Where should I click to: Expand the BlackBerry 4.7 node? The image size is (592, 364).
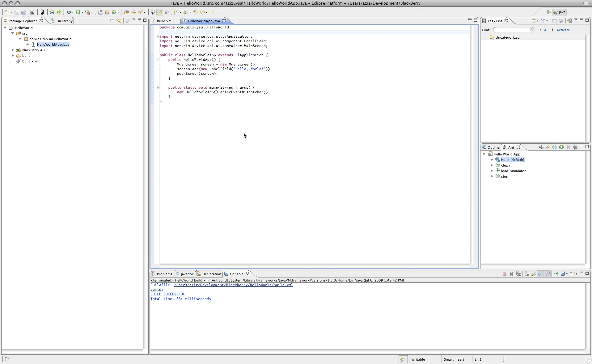coord(13,50)
